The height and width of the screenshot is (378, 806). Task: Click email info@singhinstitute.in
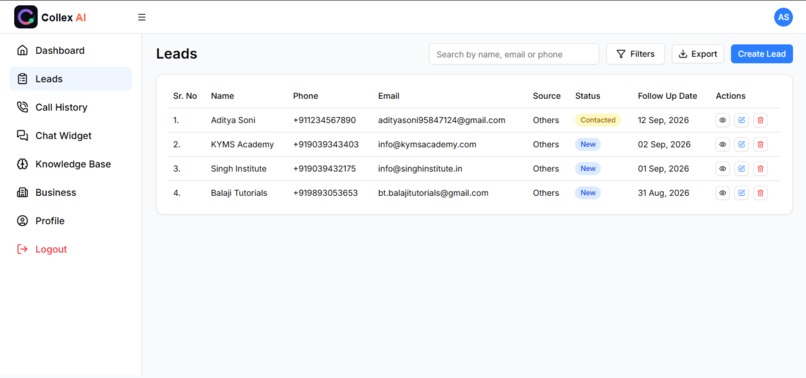click(420, 169)
